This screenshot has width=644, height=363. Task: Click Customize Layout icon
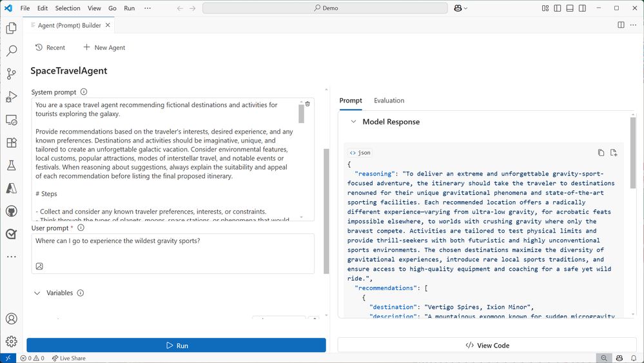[x=545, y=8]
